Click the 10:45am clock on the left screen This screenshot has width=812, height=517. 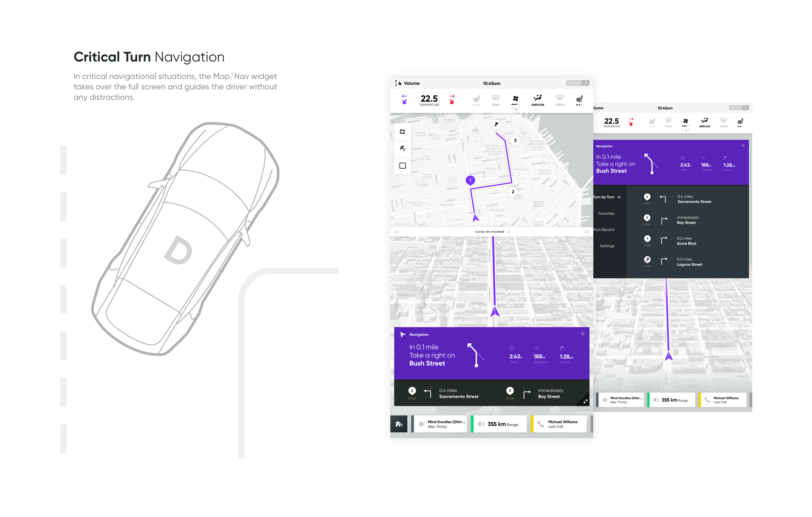[x=491, y=84]
